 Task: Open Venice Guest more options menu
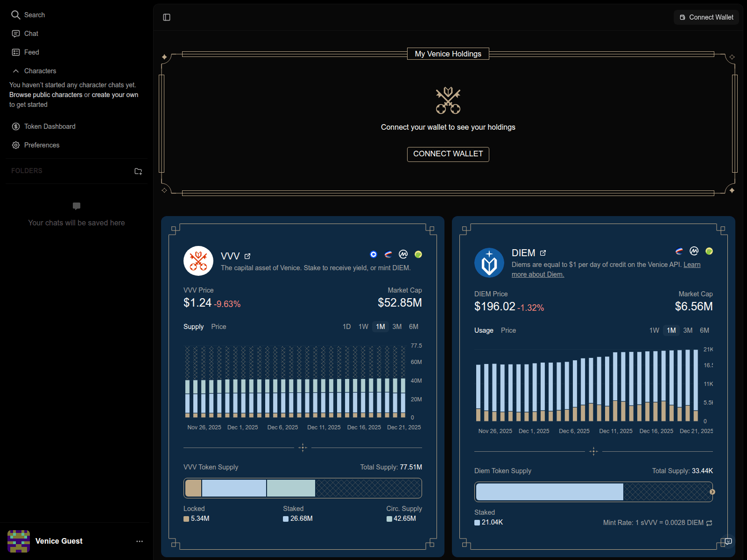coord(140,541)
